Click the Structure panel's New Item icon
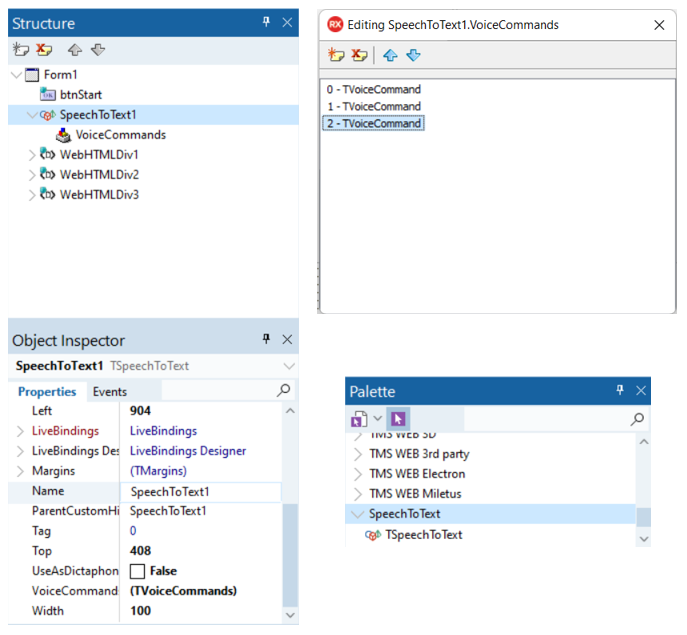Viewport: 687px width, 635px height. click(21, 50)
